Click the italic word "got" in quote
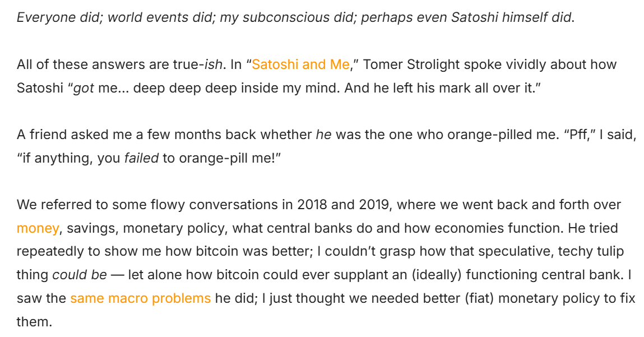Screen dimensions: 644x337 click(84, 89)
